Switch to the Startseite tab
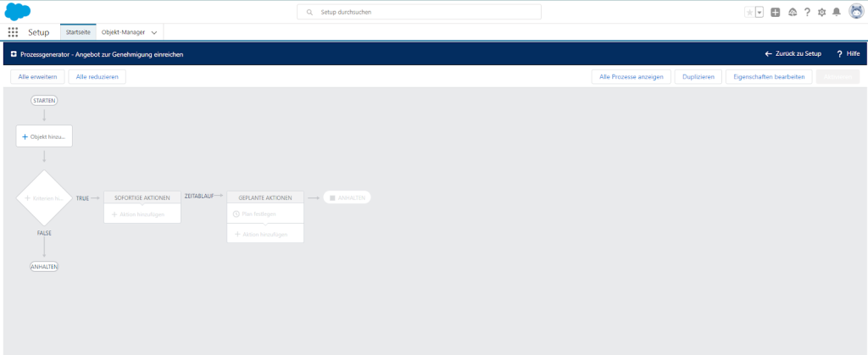868x355 pixels. pos(77,32)
